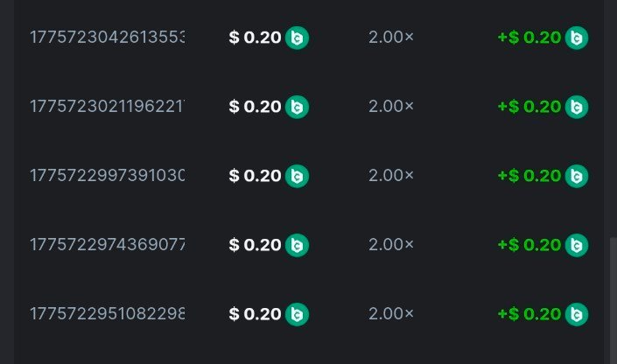This screenshot has height=364, width=617.
Task: Click the profit coin icon for bet 1775722974369077
Action: pyautogui.click(x=576, y=245)
